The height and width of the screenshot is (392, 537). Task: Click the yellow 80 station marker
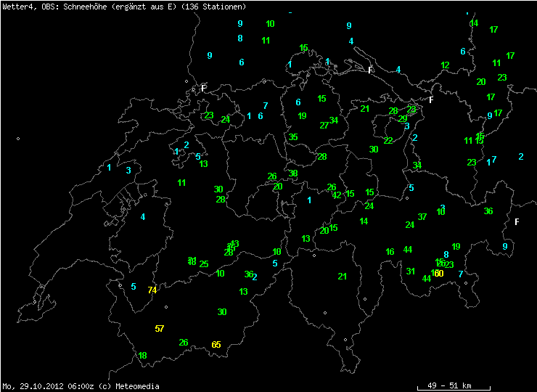[439, 274]
